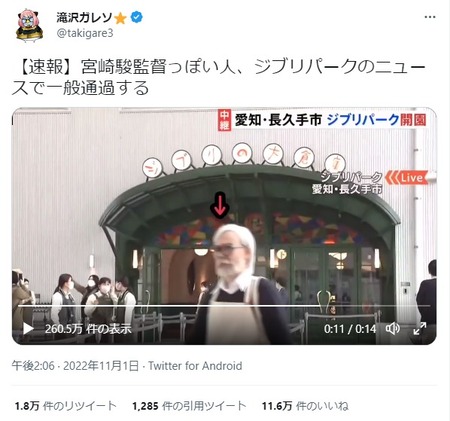
Task: Click the video progress bar
Action: pos(224,306)
